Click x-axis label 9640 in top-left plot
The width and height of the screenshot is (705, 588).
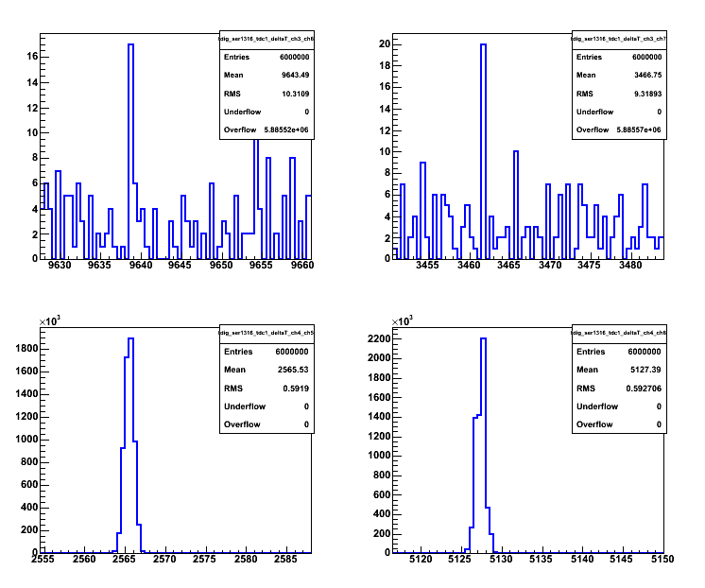pyautogui.click(x=141, y=265)
